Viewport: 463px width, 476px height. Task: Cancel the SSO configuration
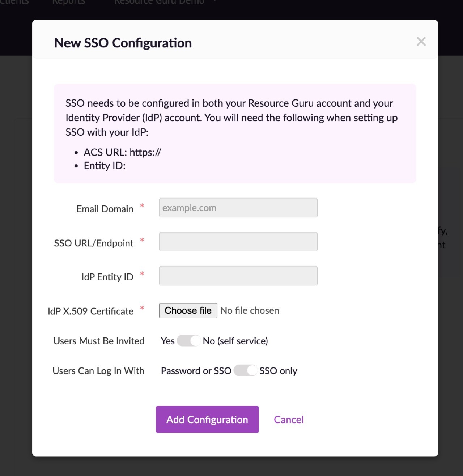tap(288, 419)
